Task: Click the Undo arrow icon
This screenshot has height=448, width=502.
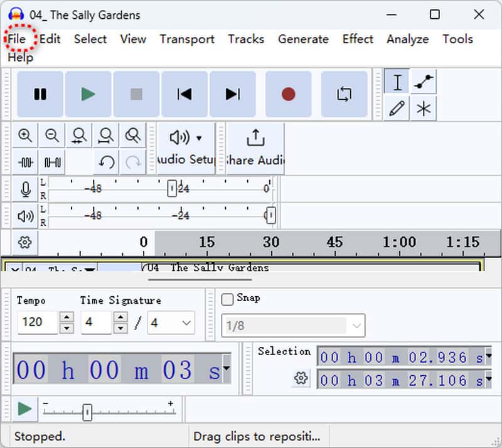Action: [x=107, y=163]
